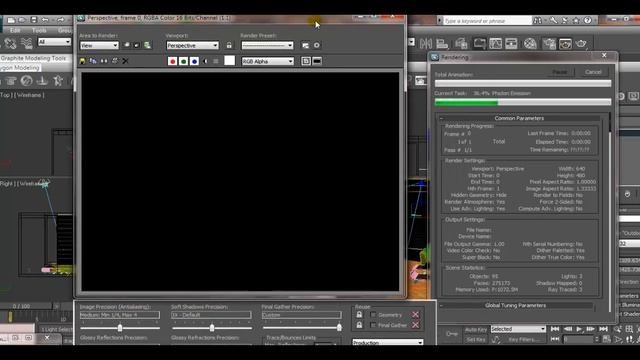The height and width of the screenshot is (360, 640).
Task: Collapse the Common Parameters rollout
Action: 519,118
